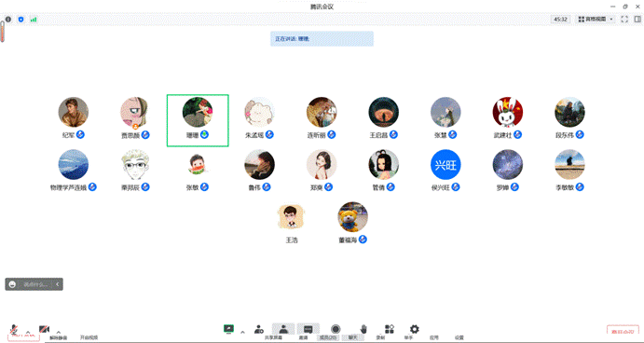The height and width of the screenshot is (343, 644).
Task: Open the members list icon
Action: coord(283,329)
